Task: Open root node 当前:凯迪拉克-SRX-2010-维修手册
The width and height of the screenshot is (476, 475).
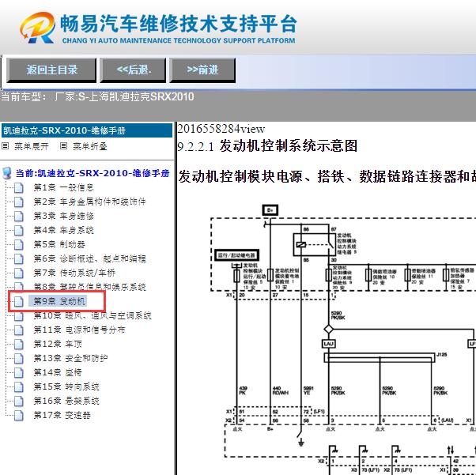Action: 93,173
